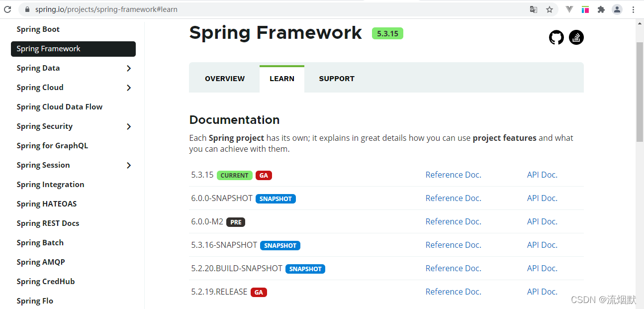Image resolution: width=644 pixels, height=309 pixels.
Task: Open the Spring Framework GitHub repository icon
Action: (x=556, y=37)
